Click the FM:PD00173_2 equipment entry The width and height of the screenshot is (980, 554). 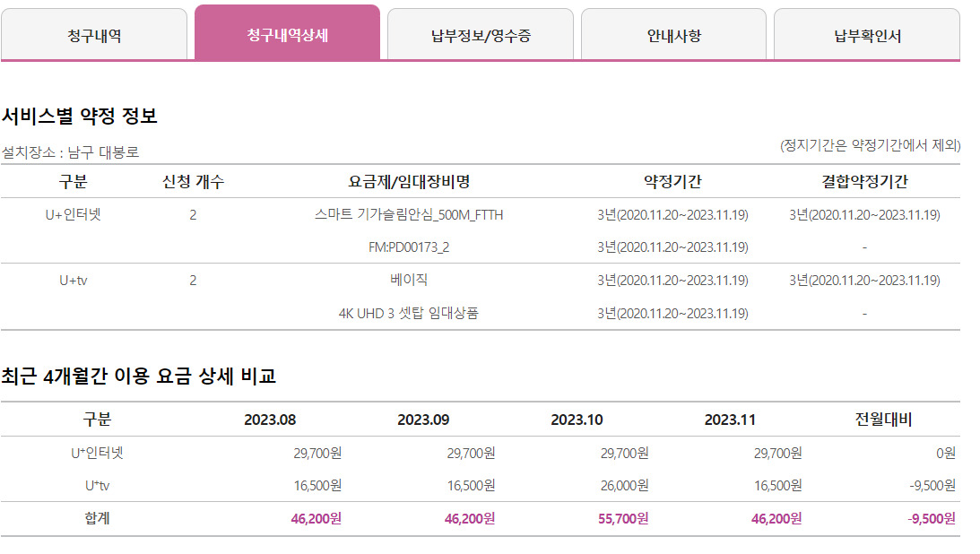tap(409, 247)
